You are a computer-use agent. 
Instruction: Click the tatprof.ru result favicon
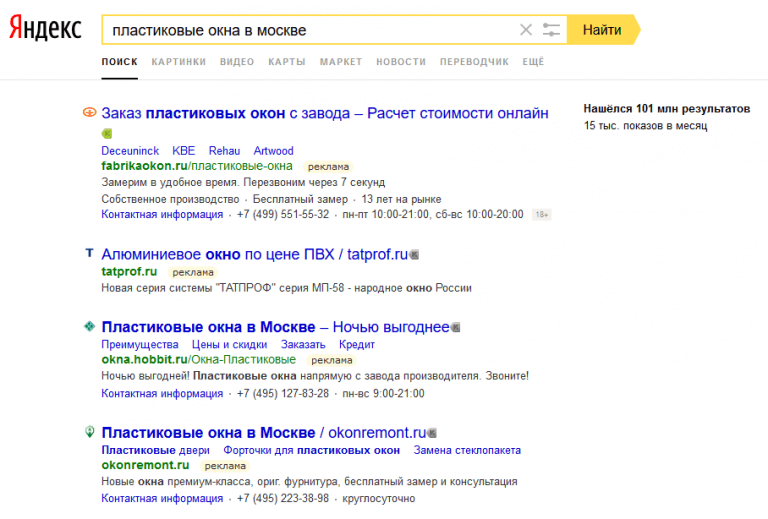(x=89, y=253)
